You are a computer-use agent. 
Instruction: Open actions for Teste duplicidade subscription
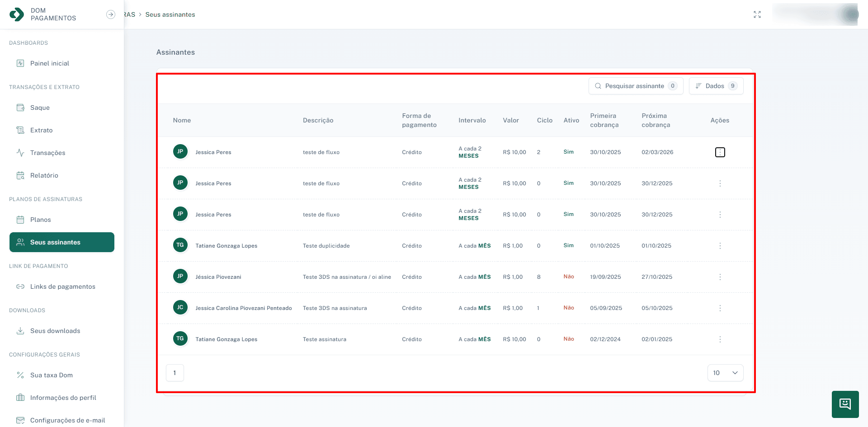click(x=720, y=246)
